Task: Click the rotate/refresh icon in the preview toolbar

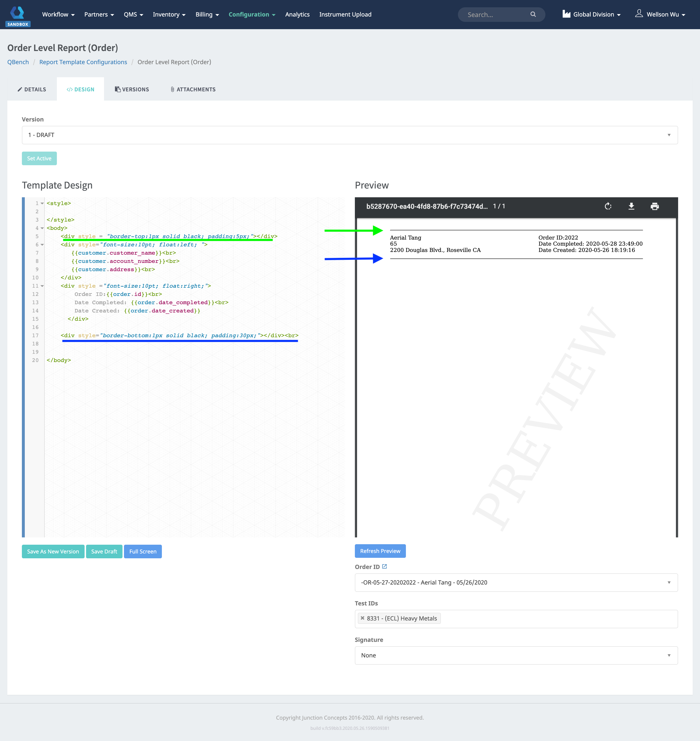Action: point(608,206)
